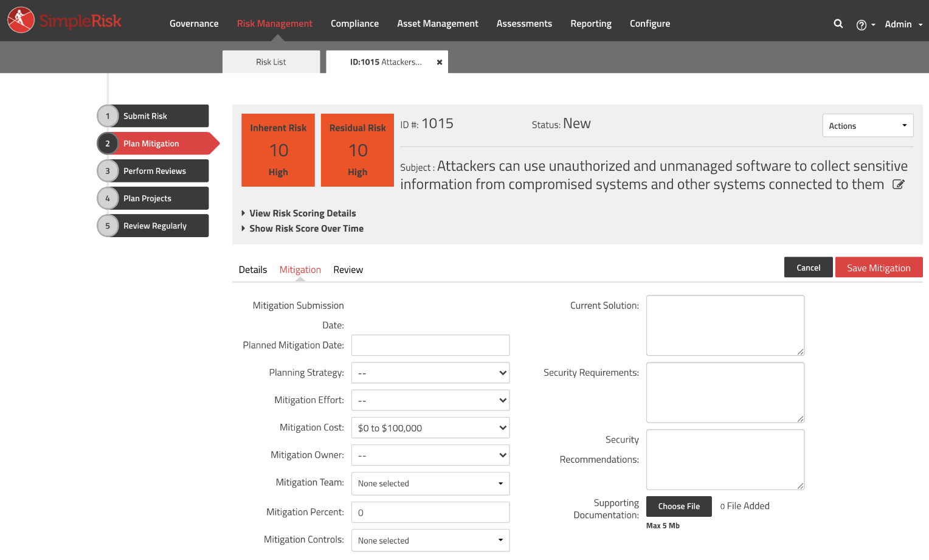Switch to the Details tab
Viewport: 929px width, 560px height.
pos(253,269)
